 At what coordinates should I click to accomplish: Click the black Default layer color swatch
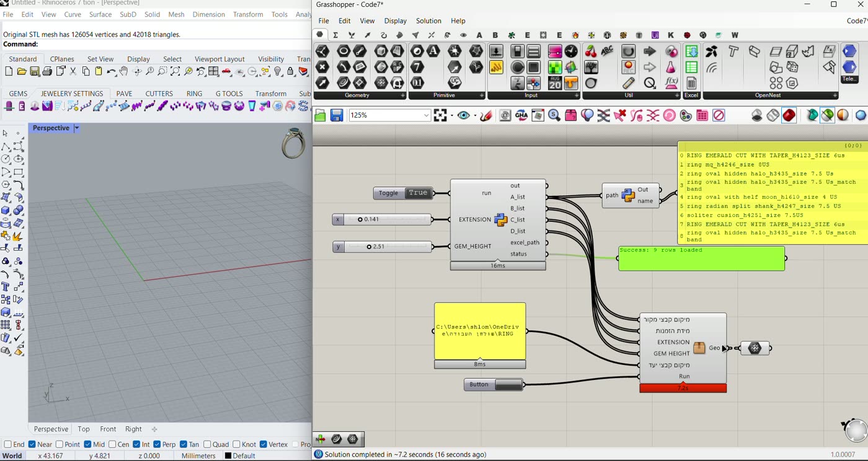pos(228,456)
